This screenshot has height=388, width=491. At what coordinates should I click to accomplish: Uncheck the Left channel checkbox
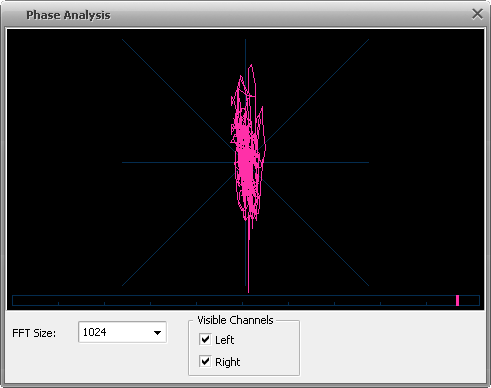coord(205,339)
